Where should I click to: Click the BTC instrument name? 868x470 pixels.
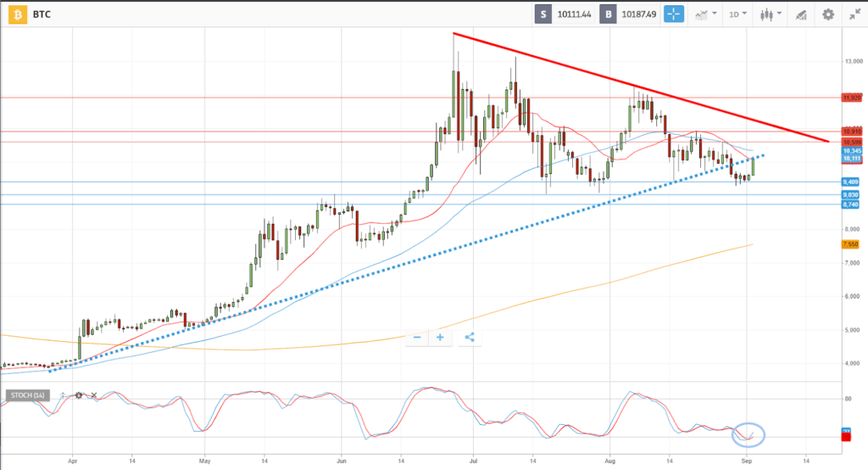point(42,14)
